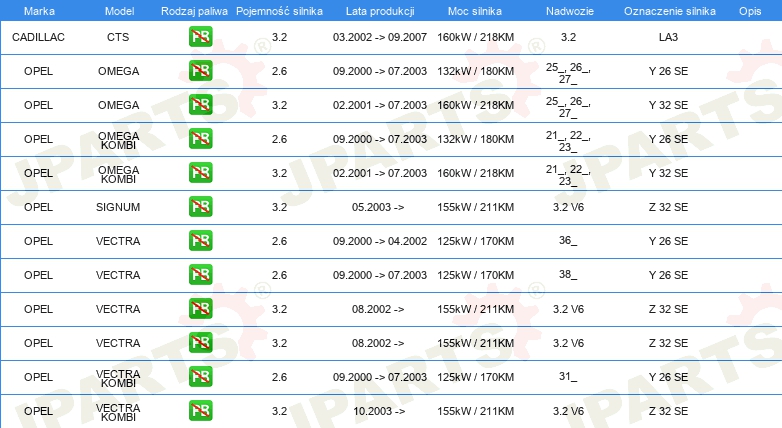
Task: Click the fuel icon in the VECTRA 36_ row
Action: (x=200, y=240)
